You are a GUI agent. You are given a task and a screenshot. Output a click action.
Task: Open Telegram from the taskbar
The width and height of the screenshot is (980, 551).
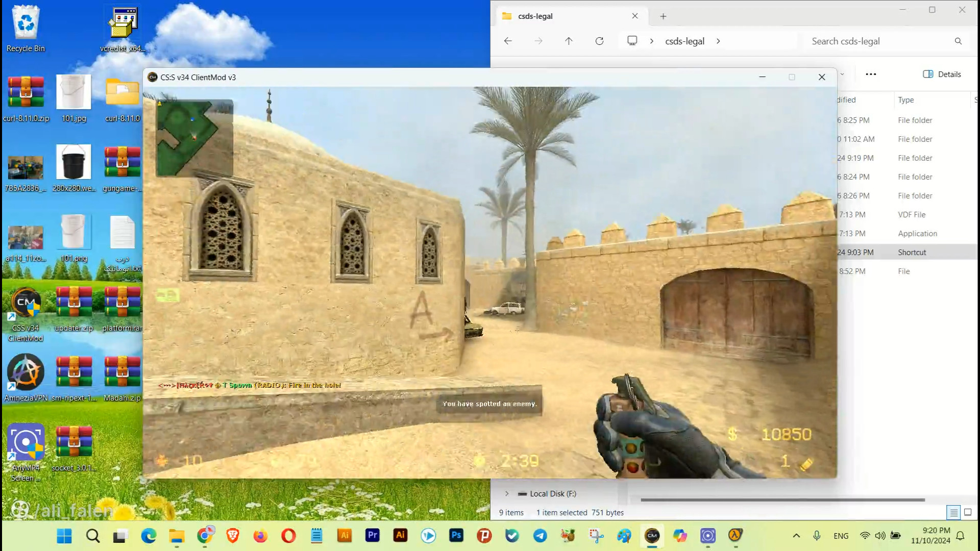[540, 536]
